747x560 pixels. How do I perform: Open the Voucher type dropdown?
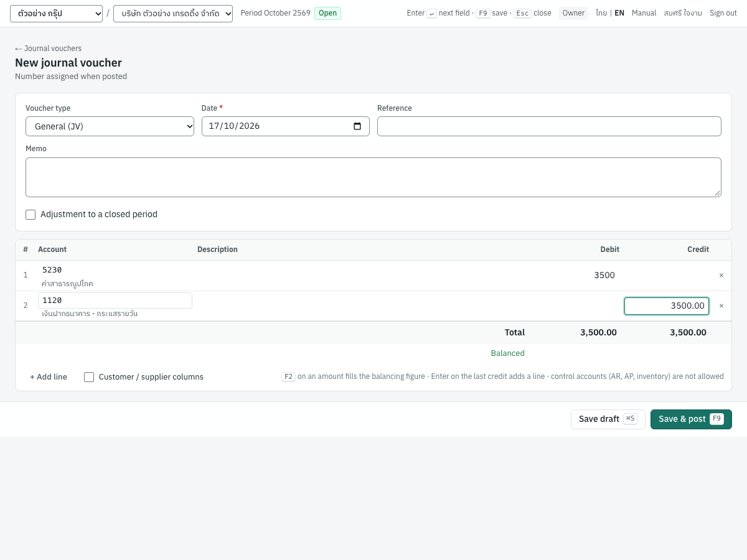(x=110, y=126)
